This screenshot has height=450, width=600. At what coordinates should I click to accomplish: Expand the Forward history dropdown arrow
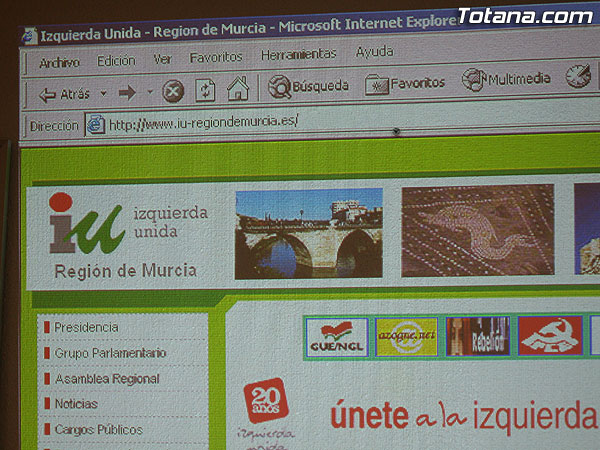(x=150, y=92)
